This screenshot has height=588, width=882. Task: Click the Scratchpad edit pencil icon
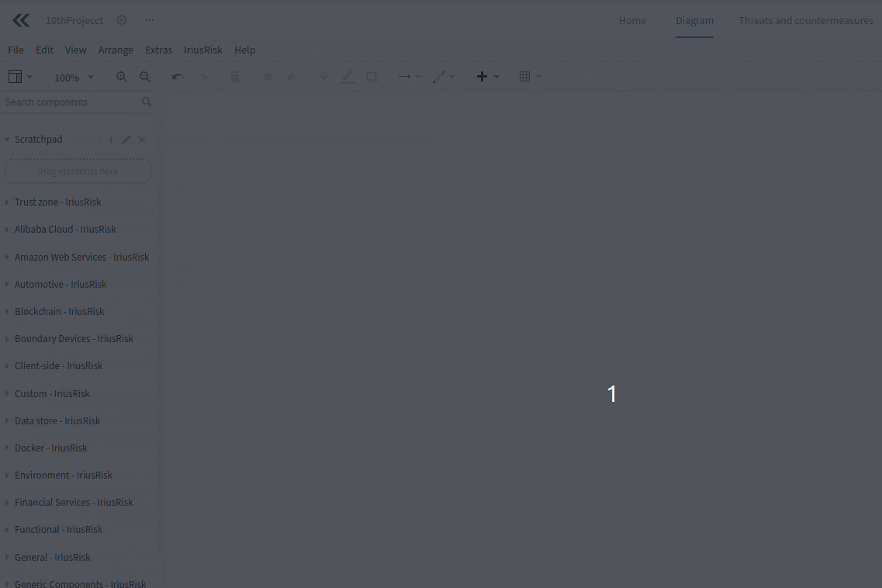coord(126,140)
